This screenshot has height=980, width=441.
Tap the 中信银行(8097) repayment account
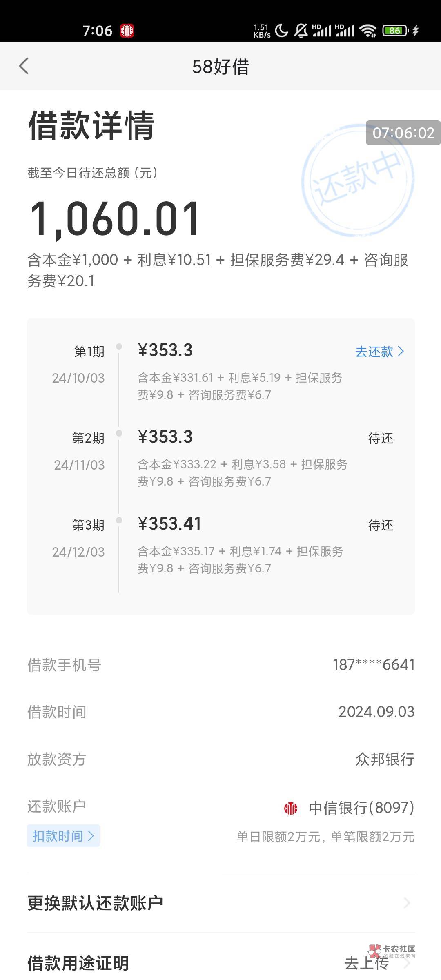361,808
